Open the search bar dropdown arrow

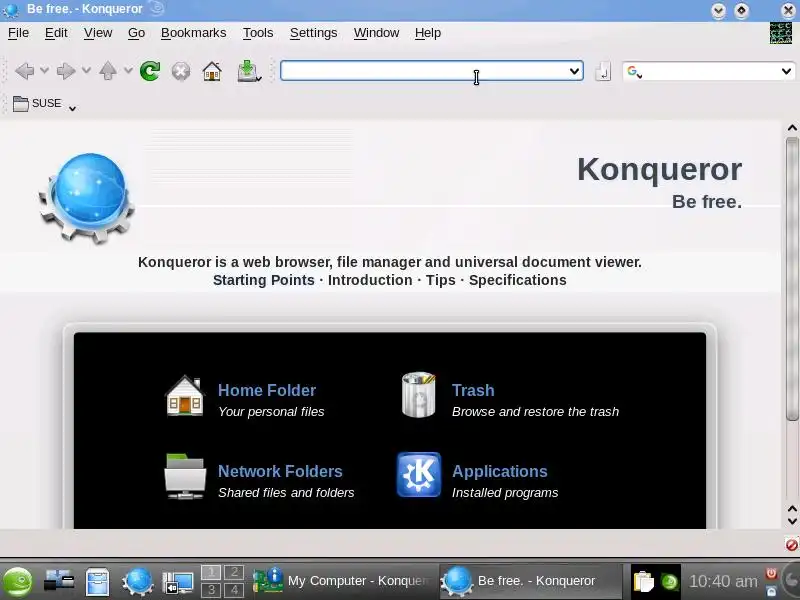tap(786, 71)
